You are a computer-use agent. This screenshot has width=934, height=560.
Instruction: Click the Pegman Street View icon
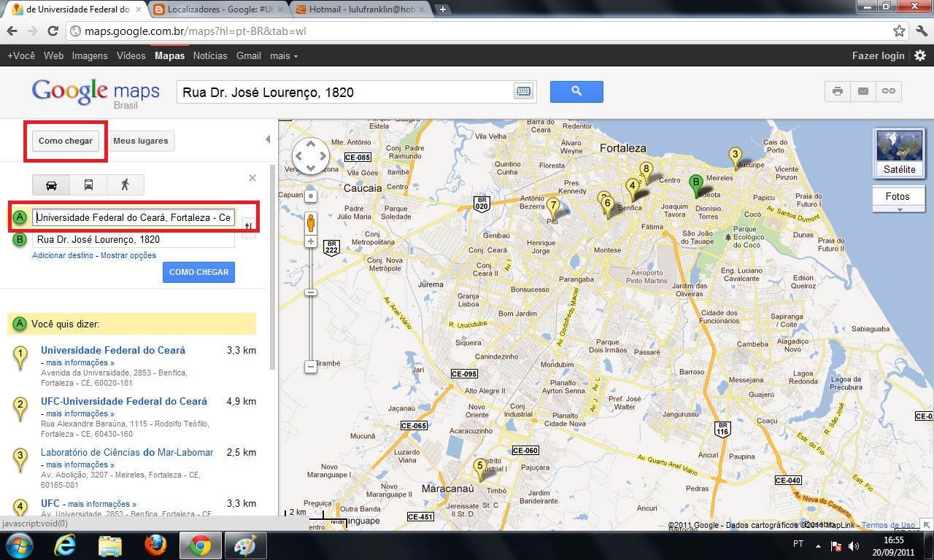pos(311,222)
